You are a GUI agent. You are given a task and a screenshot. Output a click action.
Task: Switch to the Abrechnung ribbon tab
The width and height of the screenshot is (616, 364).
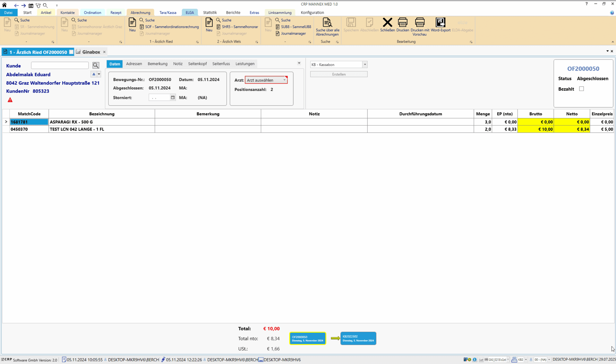[x=140, y=12]
